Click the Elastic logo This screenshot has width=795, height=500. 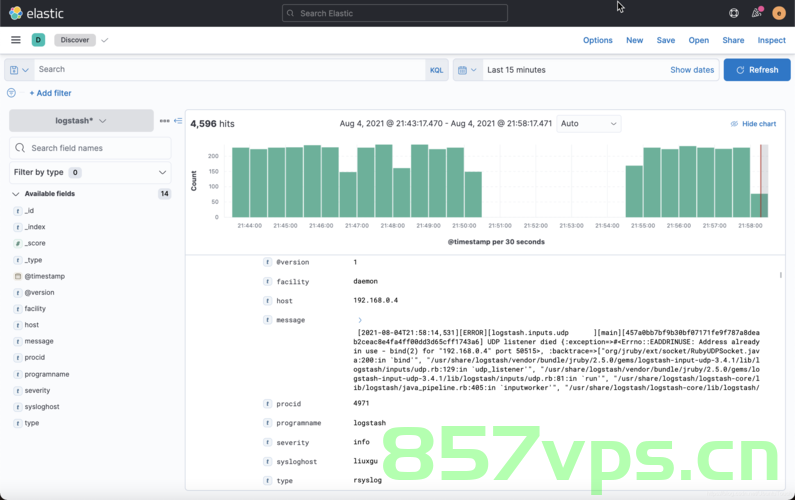[36, 13]
